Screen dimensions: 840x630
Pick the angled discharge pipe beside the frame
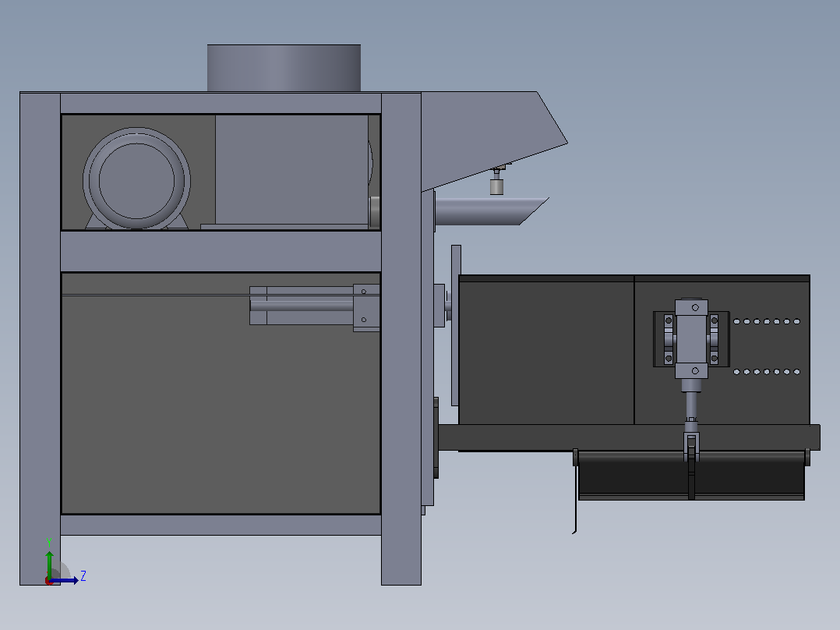click(x=490, y=211)
